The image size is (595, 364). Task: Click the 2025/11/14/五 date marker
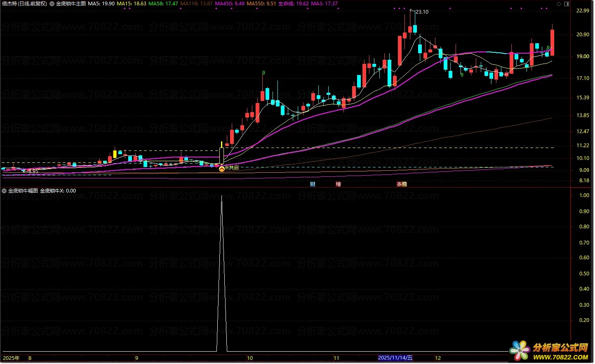point(395,358)
